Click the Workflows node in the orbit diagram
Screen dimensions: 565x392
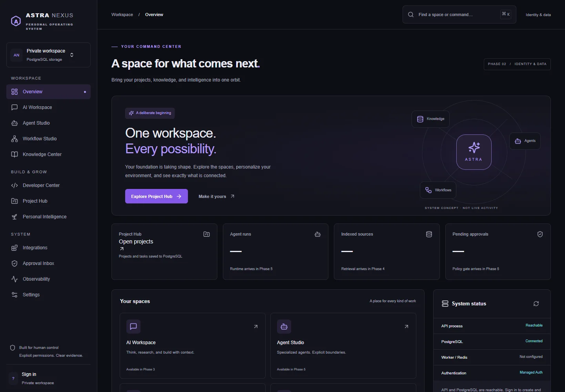click(438, 190)
